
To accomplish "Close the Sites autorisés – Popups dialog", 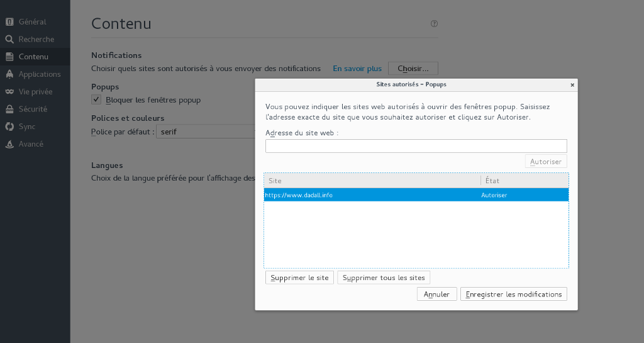I will point(572,85).
